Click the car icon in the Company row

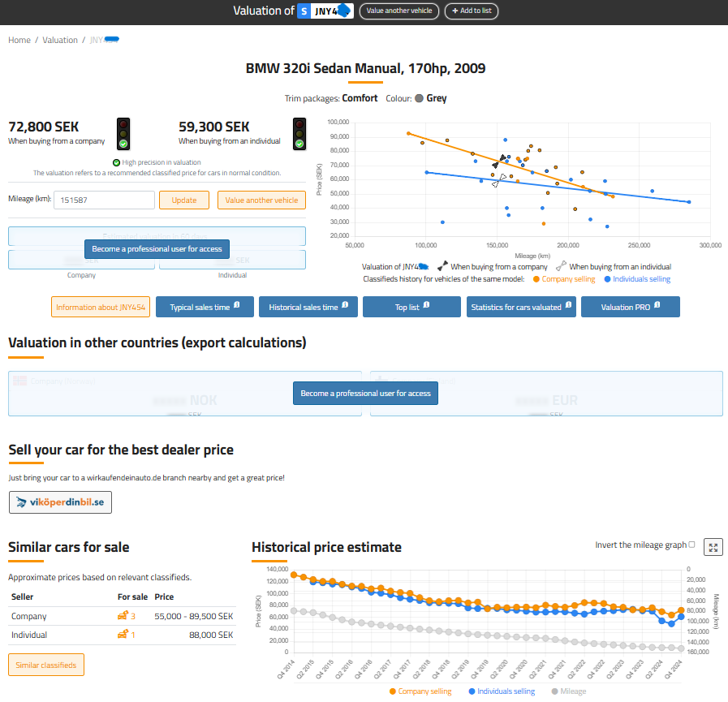[123, 617]
